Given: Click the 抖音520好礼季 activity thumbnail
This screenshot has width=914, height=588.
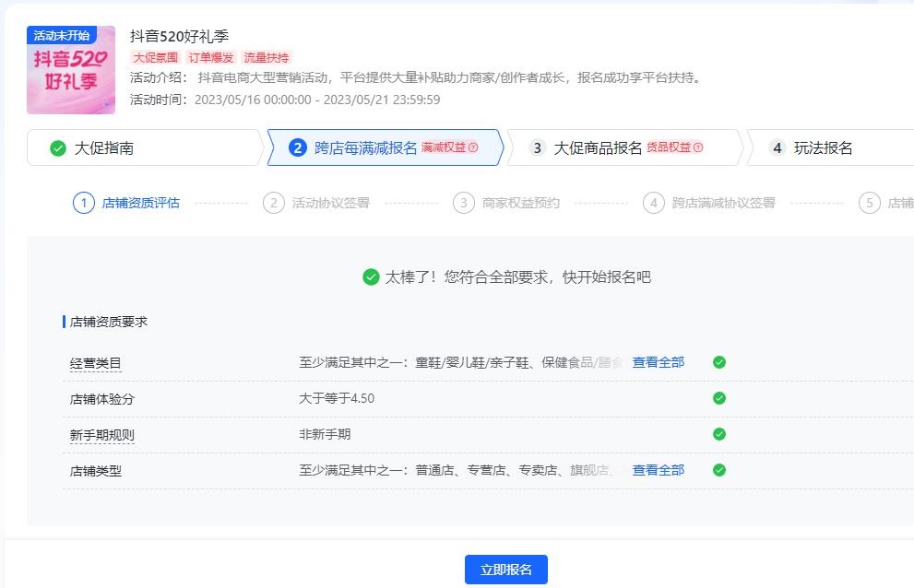Looking at the screenshot, I should pyautogui.click(x=71, y=70).
